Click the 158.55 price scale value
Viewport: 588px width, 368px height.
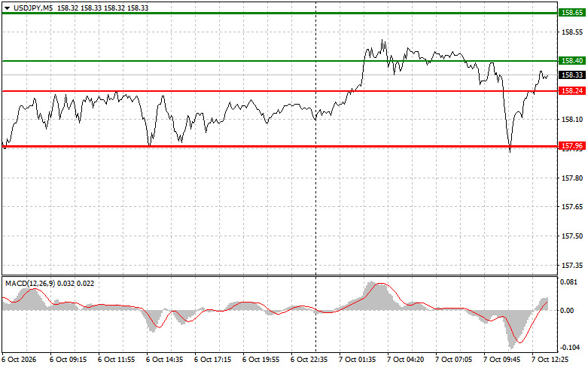tap(572, 32)
